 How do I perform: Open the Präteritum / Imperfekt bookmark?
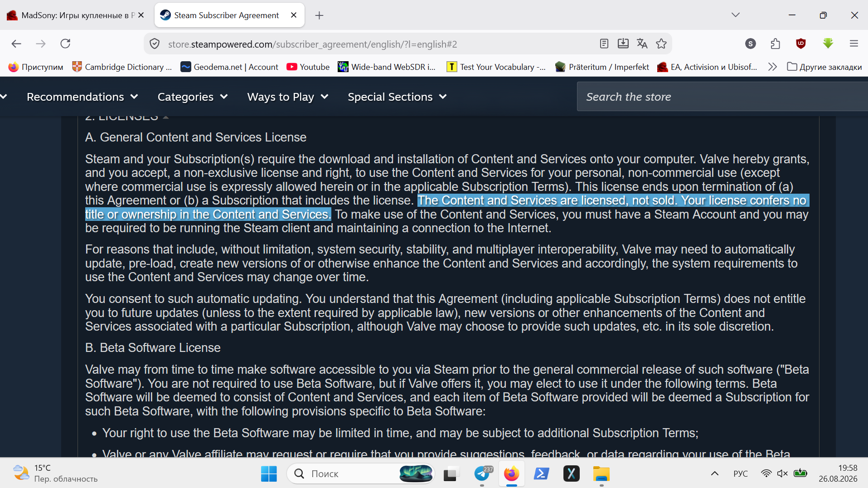point(602,67)
